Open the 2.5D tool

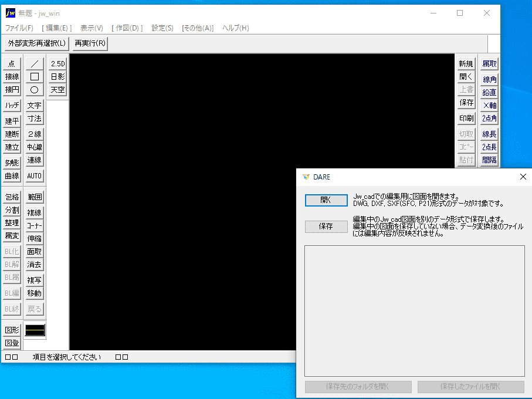point(57,63)
